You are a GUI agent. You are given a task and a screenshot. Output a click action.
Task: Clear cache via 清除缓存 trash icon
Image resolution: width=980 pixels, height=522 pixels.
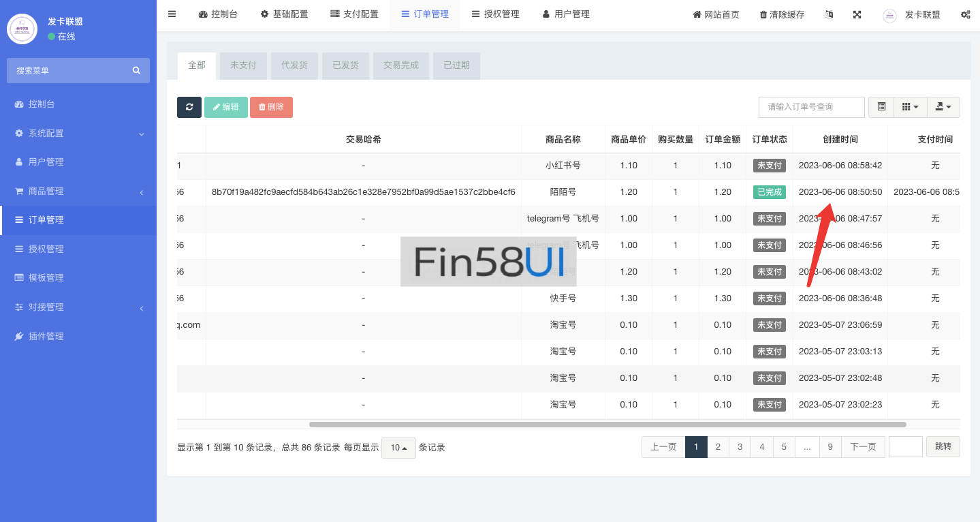point(782,14)
